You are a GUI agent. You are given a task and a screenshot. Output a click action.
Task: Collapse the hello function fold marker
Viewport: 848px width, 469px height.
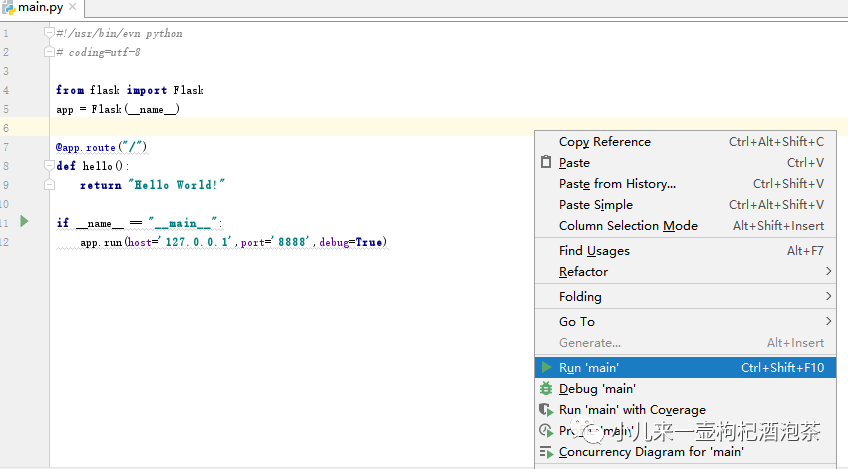click(49, 166)
